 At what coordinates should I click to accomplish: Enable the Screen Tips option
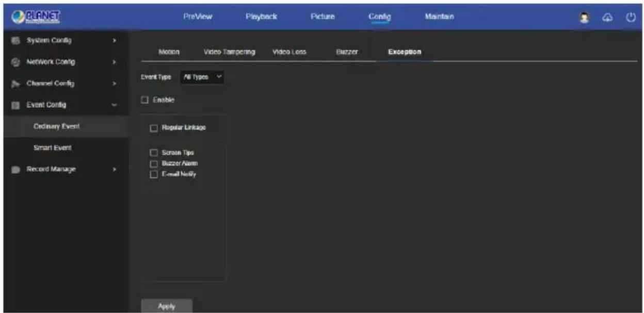pos(153,153)
